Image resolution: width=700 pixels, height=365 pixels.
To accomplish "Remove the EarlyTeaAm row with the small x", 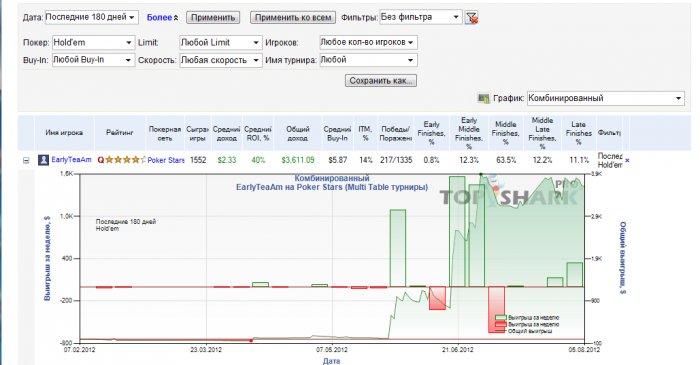I will pyautogui.click(x=627, y=160).
